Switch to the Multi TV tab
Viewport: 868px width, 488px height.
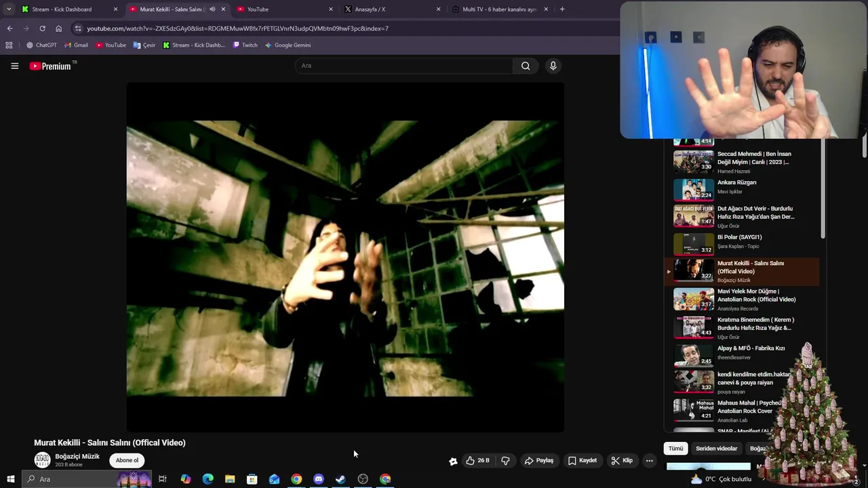(x=498, y=9)
